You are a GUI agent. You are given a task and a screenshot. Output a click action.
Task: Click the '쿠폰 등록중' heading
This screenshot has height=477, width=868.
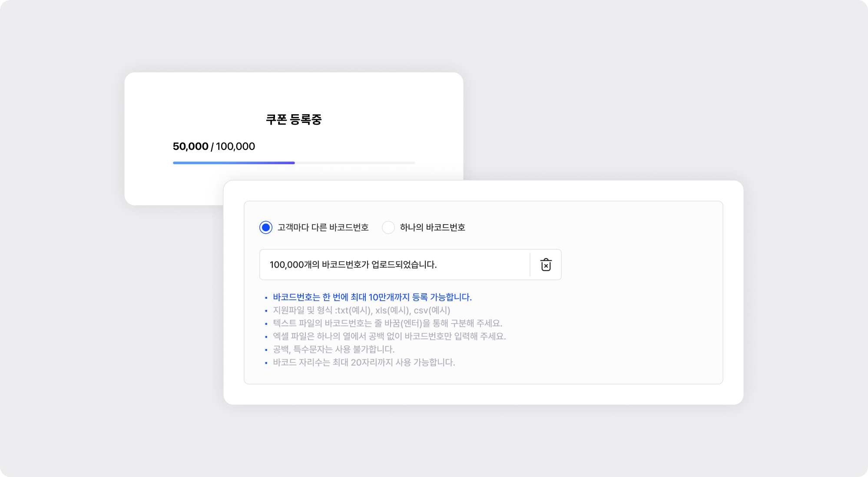click(294, 119)
